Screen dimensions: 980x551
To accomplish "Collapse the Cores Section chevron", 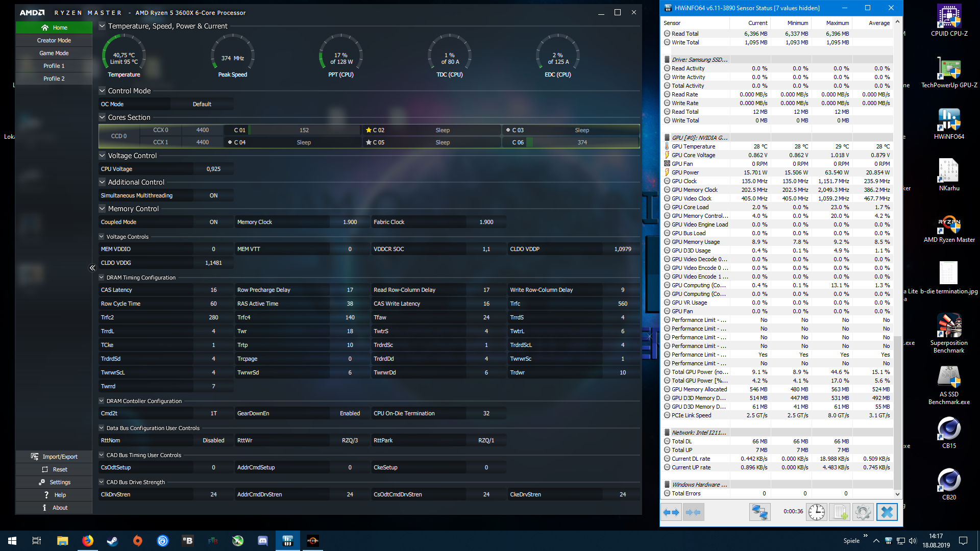I will 102,117.
